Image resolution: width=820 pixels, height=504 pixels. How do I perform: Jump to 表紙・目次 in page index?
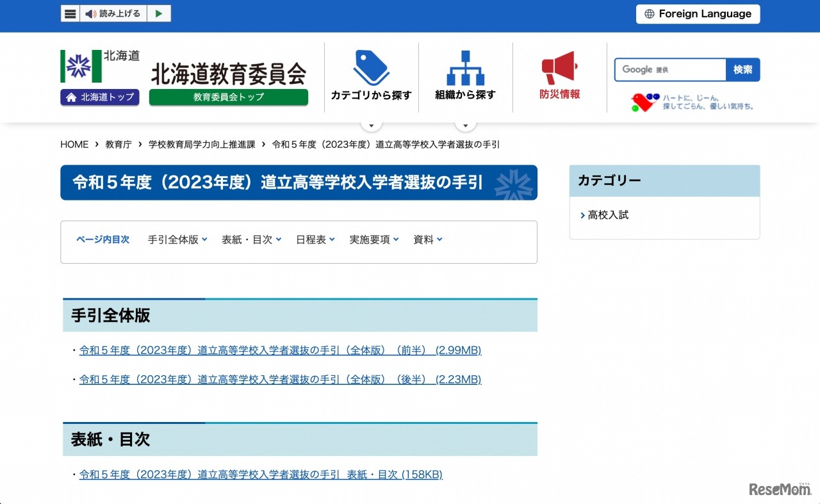coord(247,240)
